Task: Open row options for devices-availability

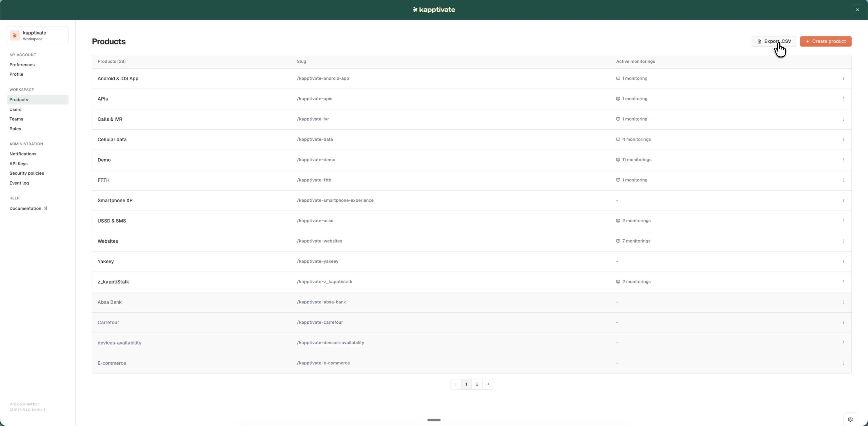Action: (x=843, y=343)
